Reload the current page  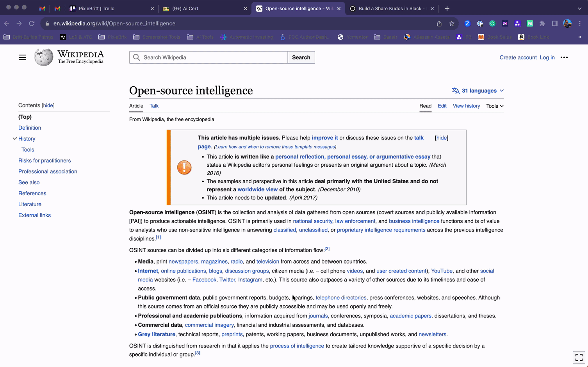tap(32, 23)
